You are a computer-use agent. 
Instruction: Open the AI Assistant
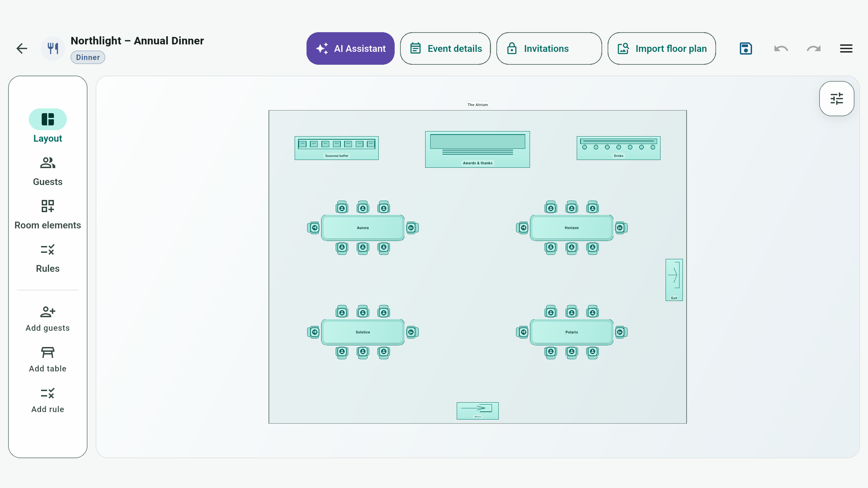[x=350, y=48]
